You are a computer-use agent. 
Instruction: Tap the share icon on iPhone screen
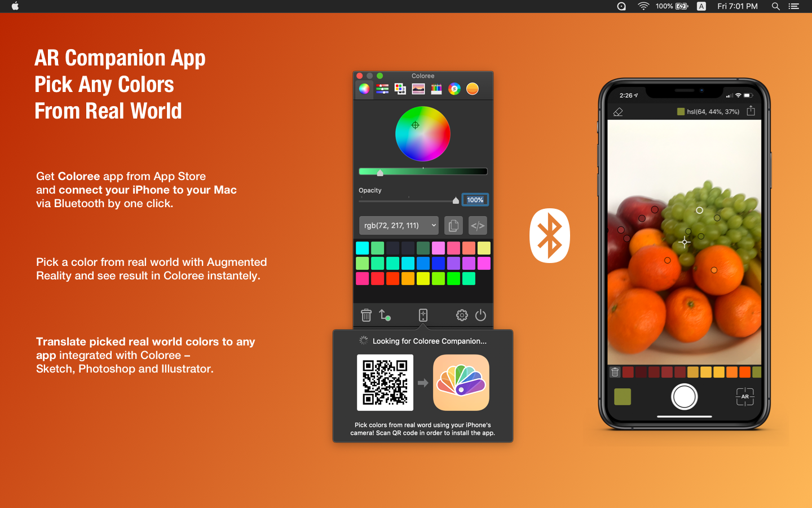pos(751,111)
